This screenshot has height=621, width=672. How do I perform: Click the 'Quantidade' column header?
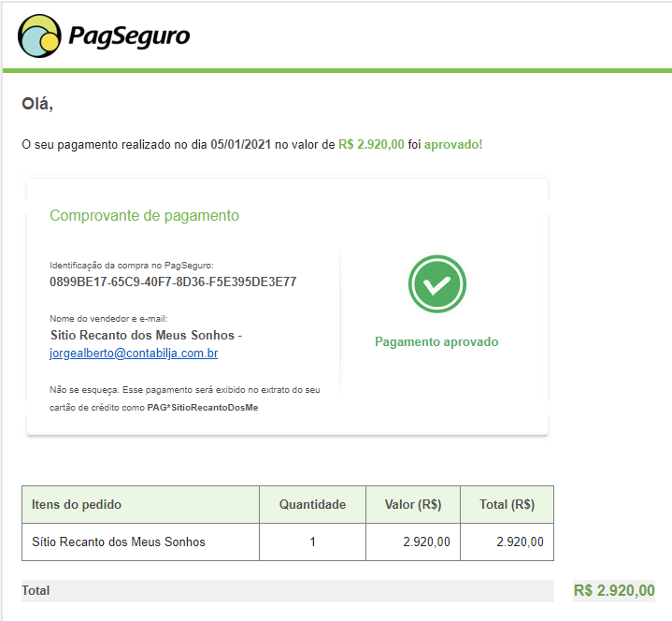312,504
